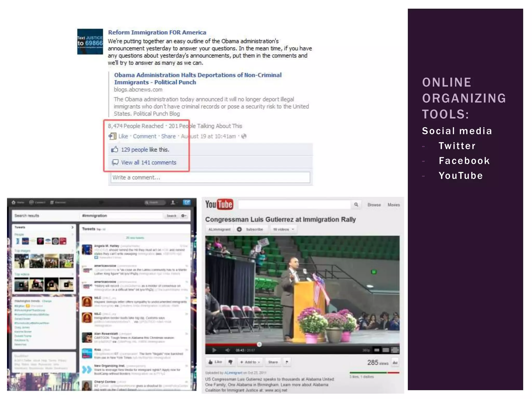The image size is (532, 399).
Task: Click the compose new tweet icon
Action: [x=187, y=202]
